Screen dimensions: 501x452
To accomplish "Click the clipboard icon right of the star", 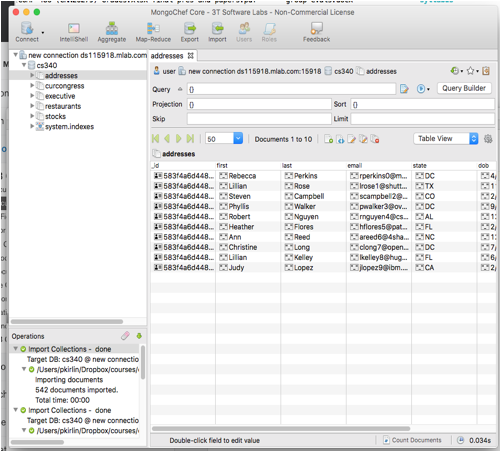I will (x=486, y=71).
